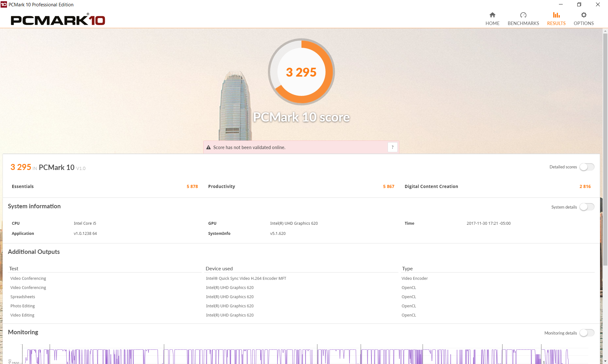The height and width of the screenshot is (364, 608).
Task: Click the Essentials score 5 878
Action: coord(192,186)
